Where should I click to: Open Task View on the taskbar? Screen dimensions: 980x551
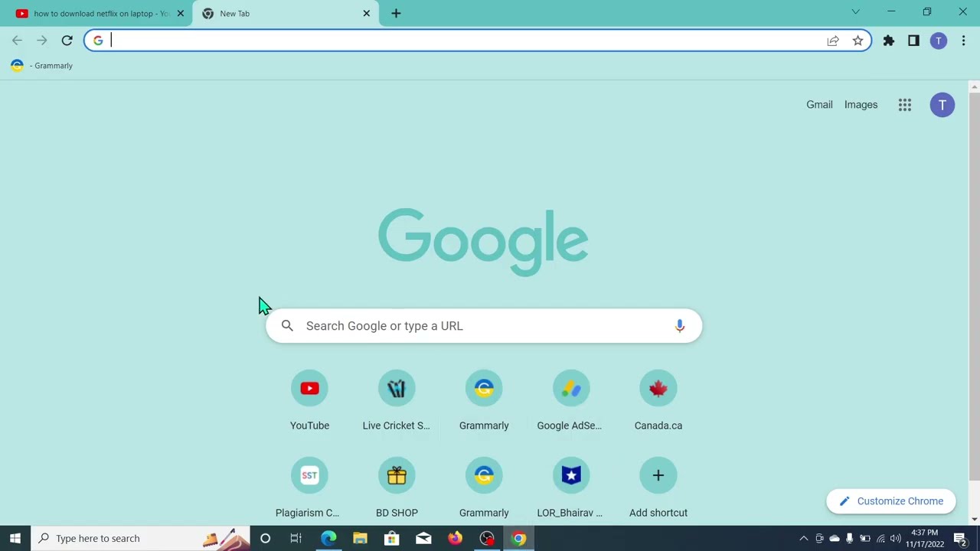(296, 538)
